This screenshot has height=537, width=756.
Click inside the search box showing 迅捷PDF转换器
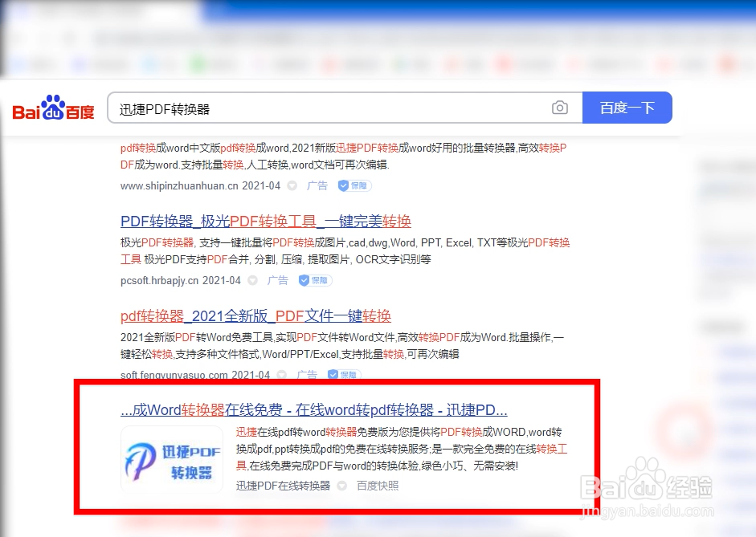(321, 107)
